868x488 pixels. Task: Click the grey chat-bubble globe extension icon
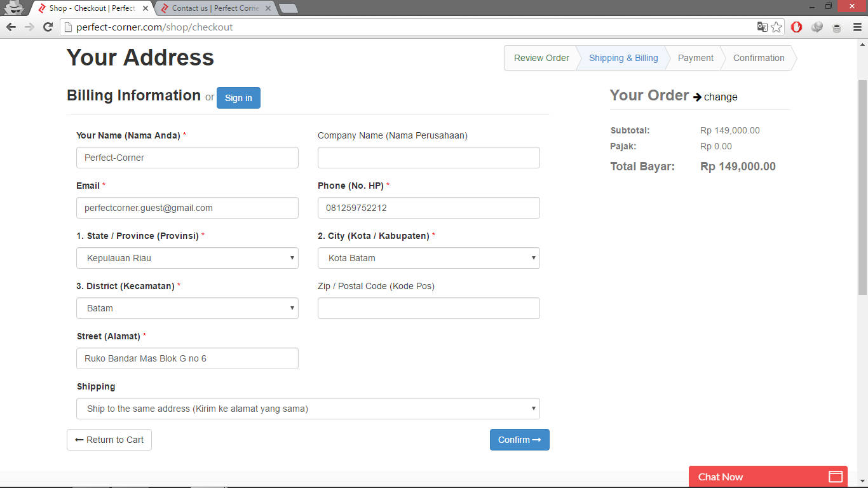pos(817,27)
